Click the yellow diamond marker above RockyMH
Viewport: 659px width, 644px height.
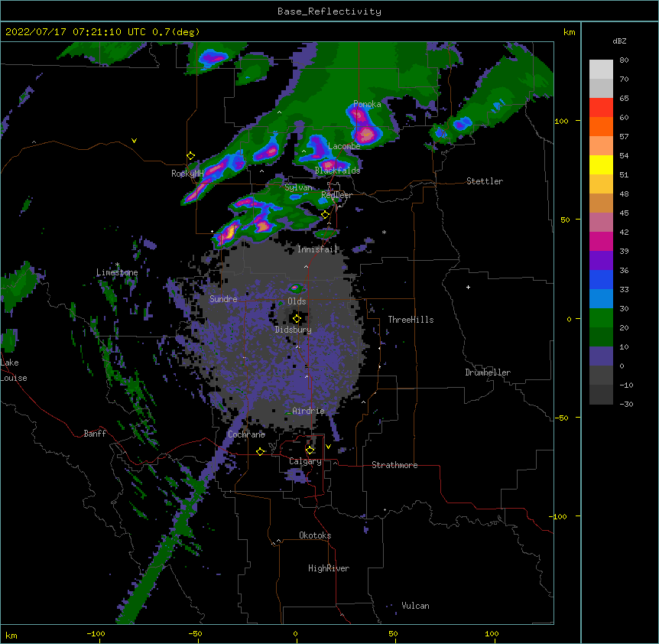190,156
